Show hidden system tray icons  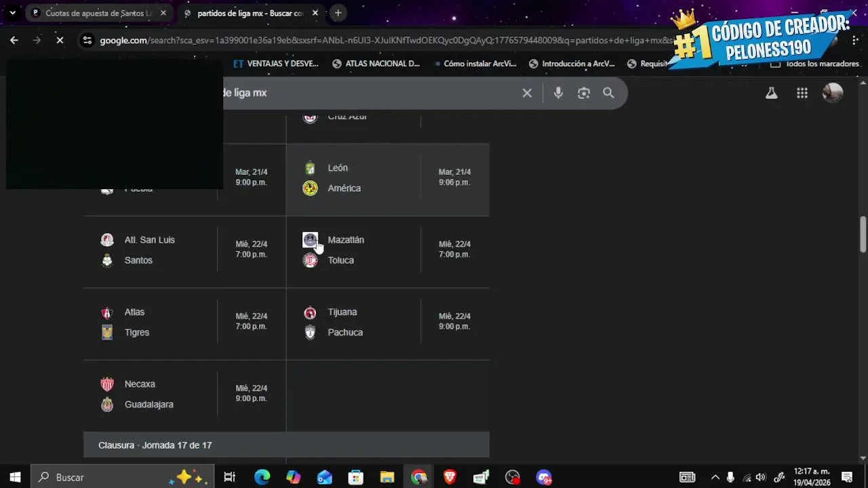(x=714, y=477)
